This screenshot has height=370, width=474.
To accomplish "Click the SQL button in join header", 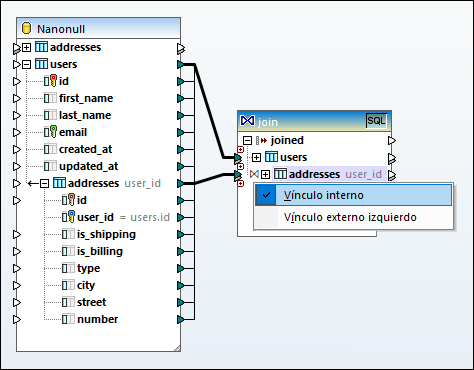I will pyautogui.click(x=376, y=121).
